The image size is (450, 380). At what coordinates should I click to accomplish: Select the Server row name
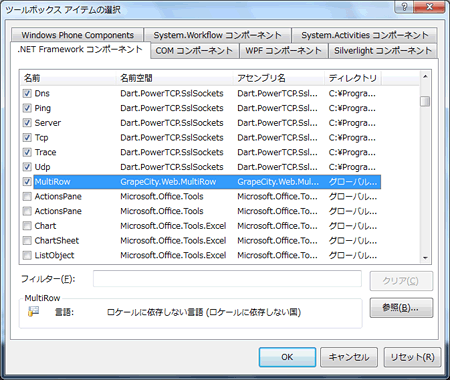(48, 123)
